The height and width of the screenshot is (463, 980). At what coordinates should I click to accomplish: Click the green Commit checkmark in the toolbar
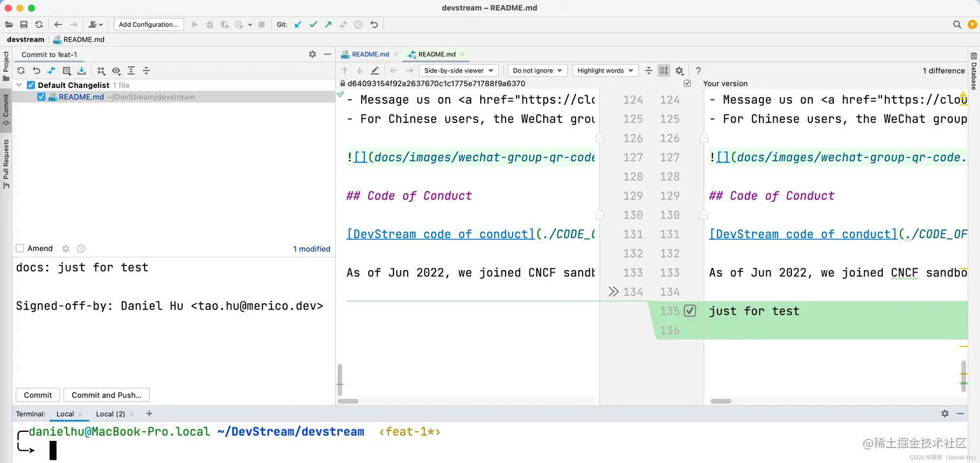tap(313, 24)
